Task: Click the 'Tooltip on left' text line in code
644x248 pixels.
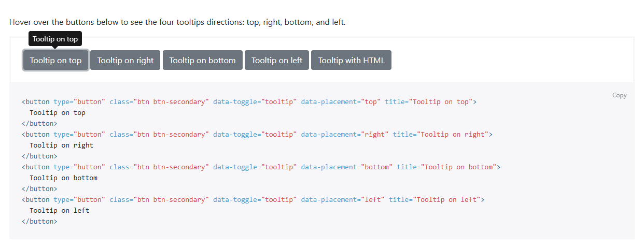Action: pyautogui.click(x=59, y=210)
